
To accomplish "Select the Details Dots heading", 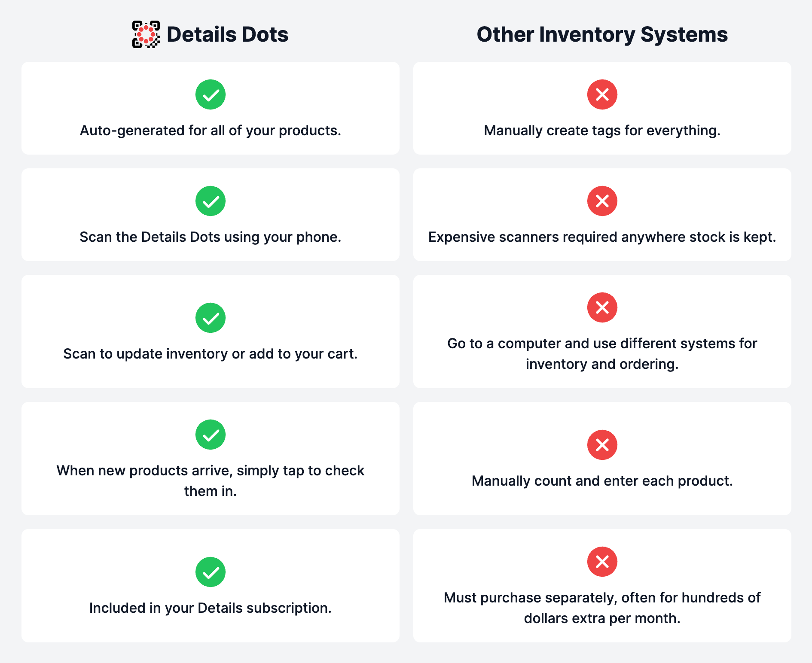I will coord(228,34).
